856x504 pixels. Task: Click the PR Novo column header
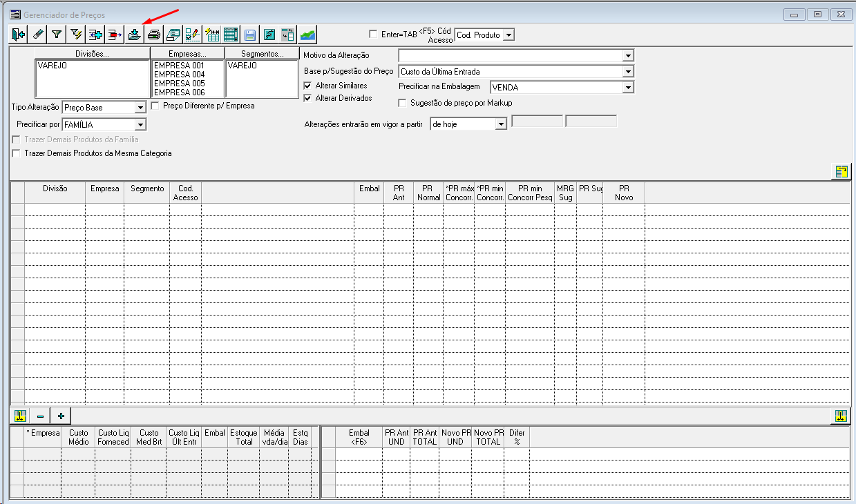tap(624, 193)
